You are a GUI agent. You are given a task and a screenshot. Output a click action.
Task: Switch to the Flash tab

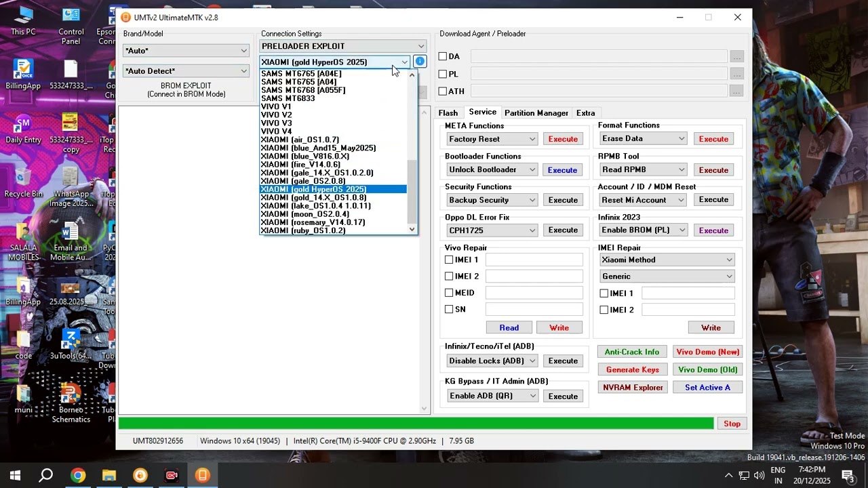click(x=448, y=113)
